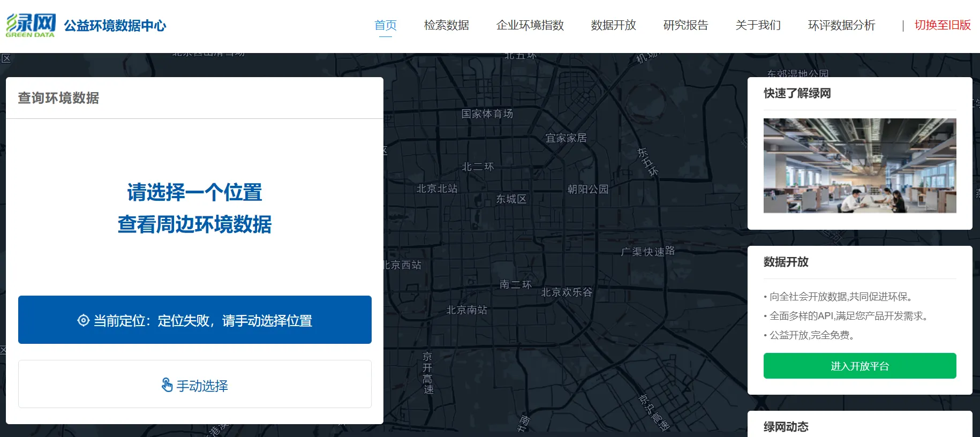Viewport: 980px width, 437px height.
Task: Select 数据开放 in the top navigation bar
Action: tap(613, 25)
